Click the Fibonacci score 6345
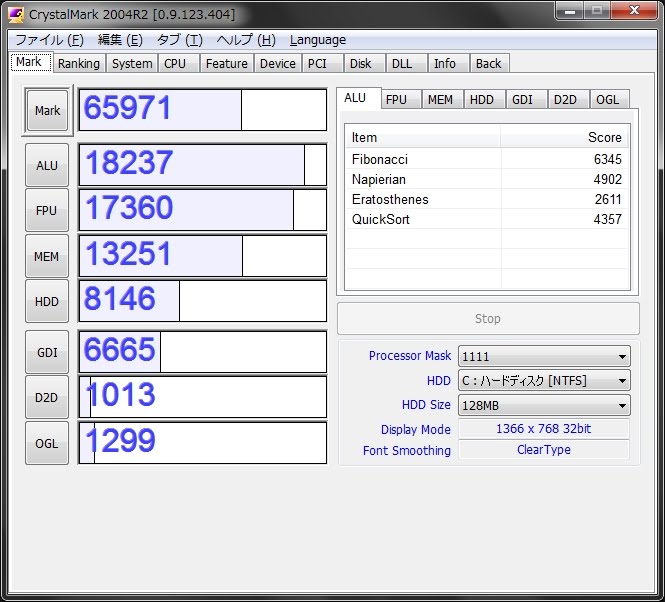Screen dimensions: 665x602 pos(607,159)
